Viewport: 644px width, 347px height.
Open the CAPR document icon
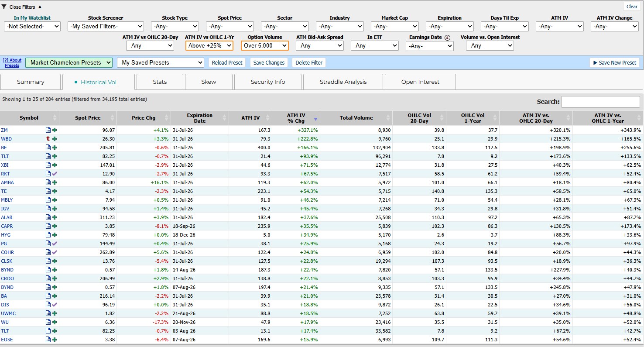pyautogui.click(x=48, y=226)
